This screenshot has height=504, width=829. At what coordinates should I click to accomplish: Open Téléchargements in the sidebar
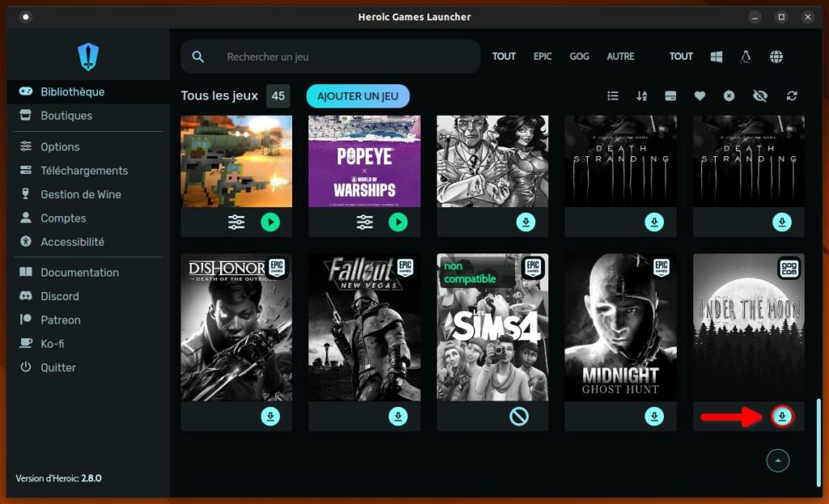(x=84, y=171)
